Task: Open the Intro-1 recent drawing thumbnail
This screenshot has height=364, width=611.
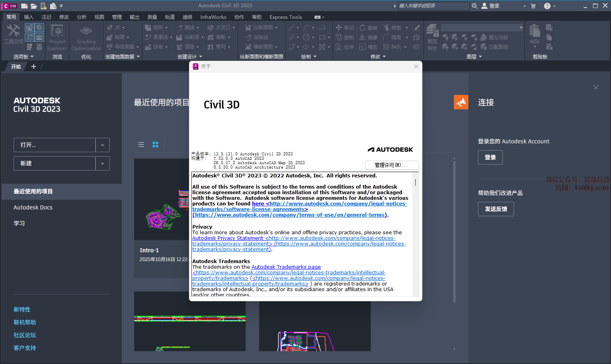Action: (161, 199)
